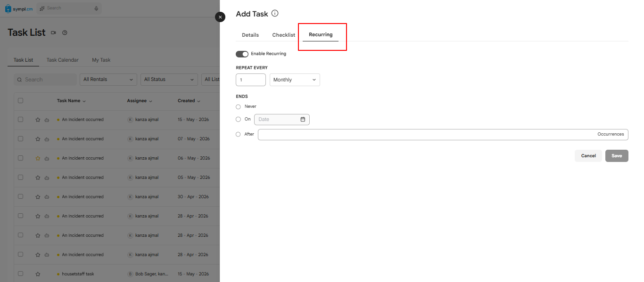
Task: Open the All List filter dropdown
Action: pos(211,80)
